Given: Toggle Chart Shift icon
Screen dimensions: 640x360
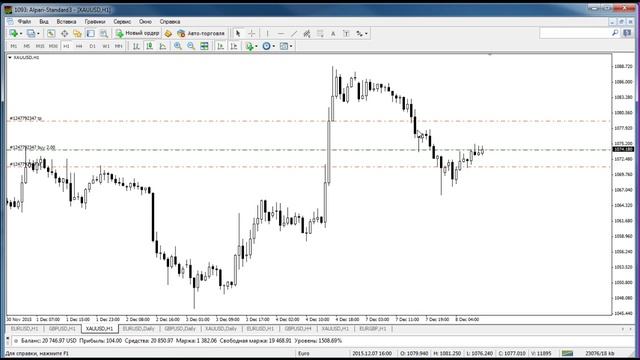Looking at the screenshot, I should [x=234, y=46].
